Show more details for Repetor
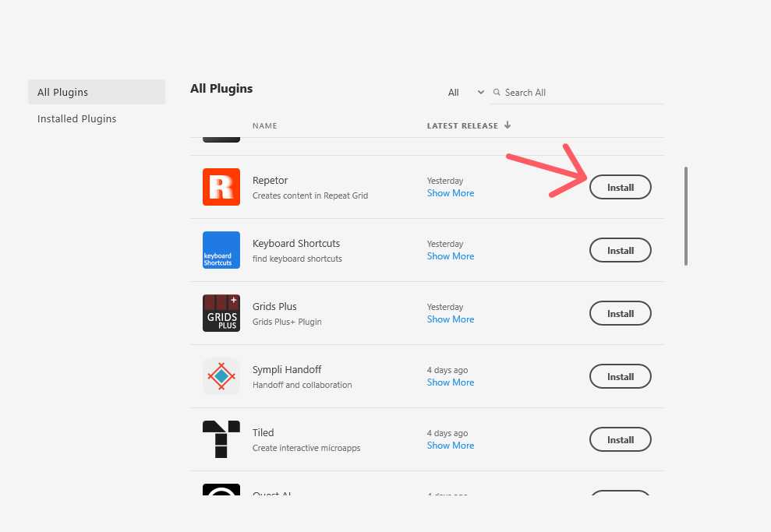Screen dimensions: 771x532 pyautogui.click(x=451, y=193)
